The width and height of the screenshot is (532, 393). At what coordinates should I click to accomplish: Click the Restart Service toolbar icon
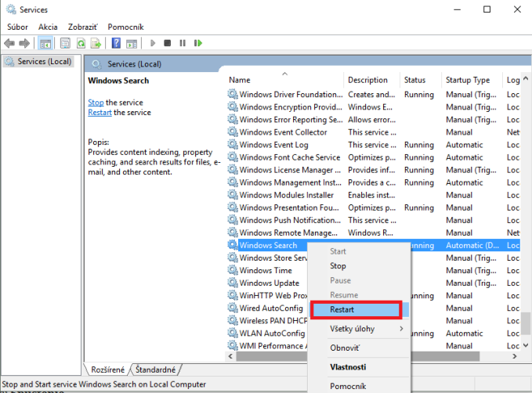pos(198,43)
